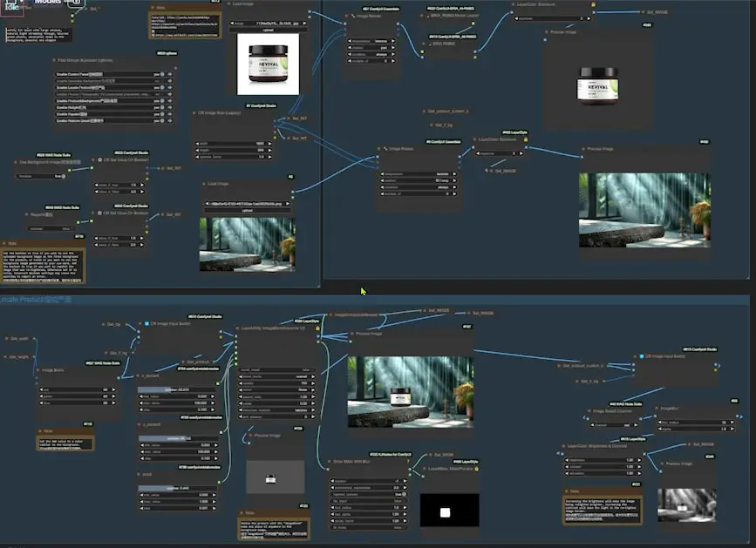Open the image file dropdown in top Load Image
The width and height of the screenshot is (756, 548).
[268, 24]
